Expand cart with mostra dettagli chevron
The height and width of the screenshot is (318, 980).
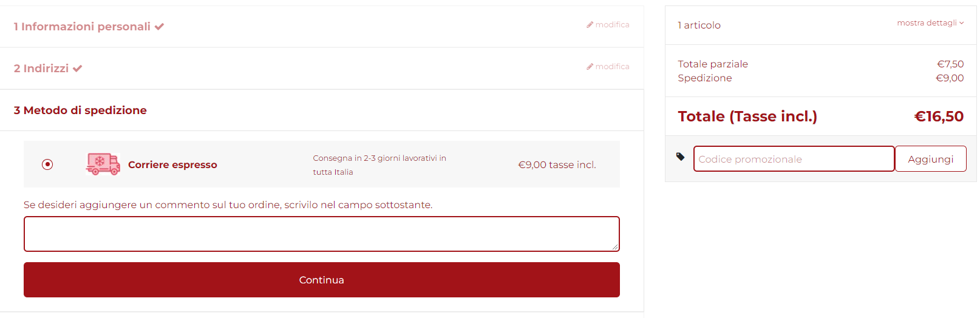(962, 23)
